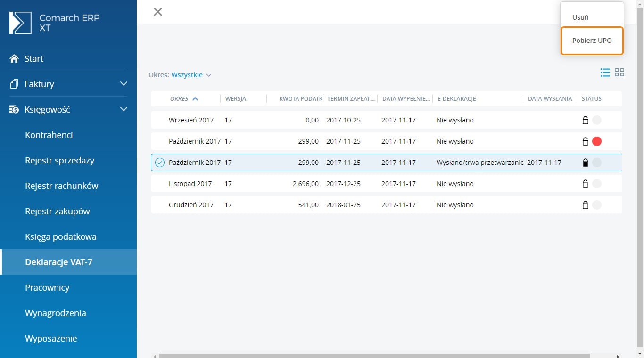Click the open padlock icon in Listopad 2017 row
The height and width of the screenshot is (358, 644).
click(586, 184)
